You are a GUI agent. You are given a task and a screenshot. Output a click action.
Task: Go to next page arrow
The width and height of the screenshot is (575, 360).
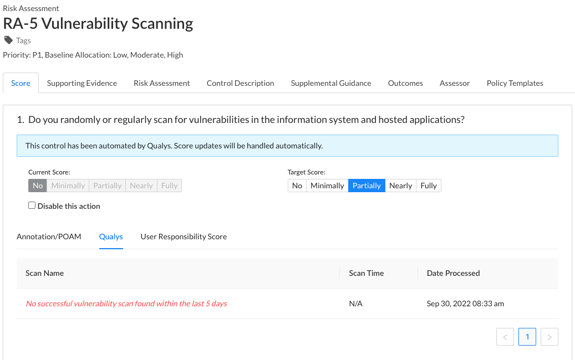[549, 337]
